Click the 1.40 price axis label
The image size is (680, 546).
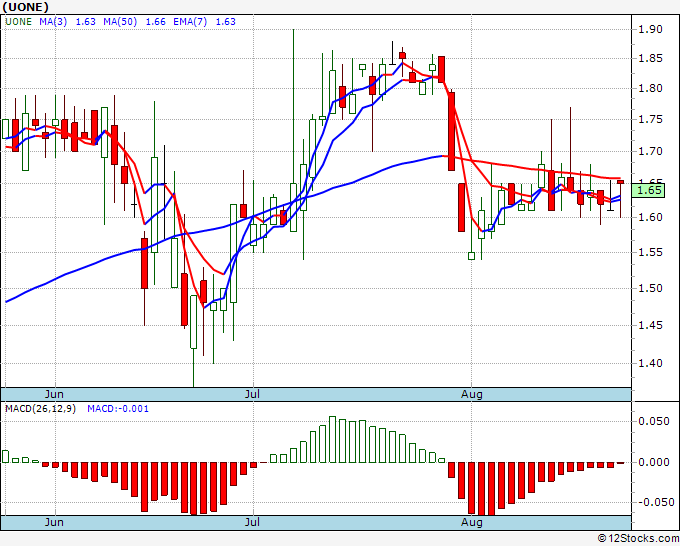point(651,363)
